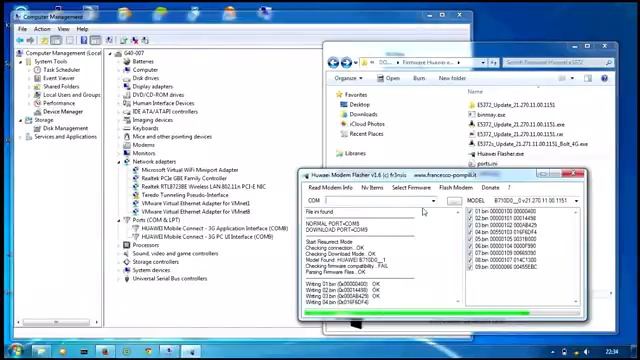Open the MODEL dropdown in flasher
This screenshot has width=640, height=360.
576,201
